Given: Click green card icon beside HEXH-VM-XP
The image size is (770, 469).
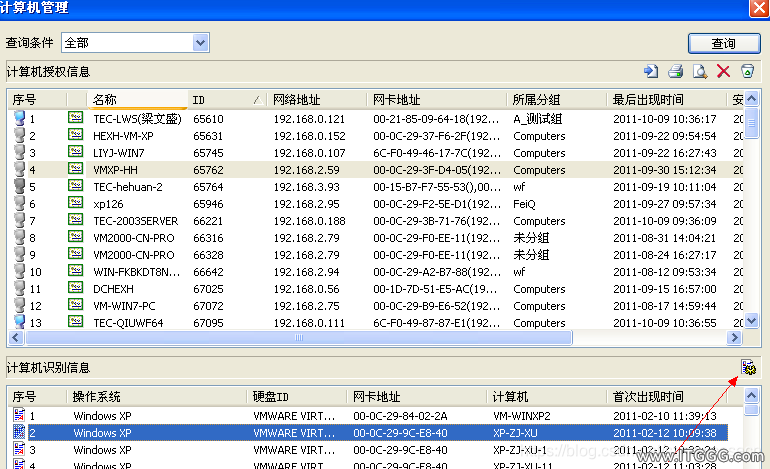Looking at the screenshot, I should [x=75, y=135].
